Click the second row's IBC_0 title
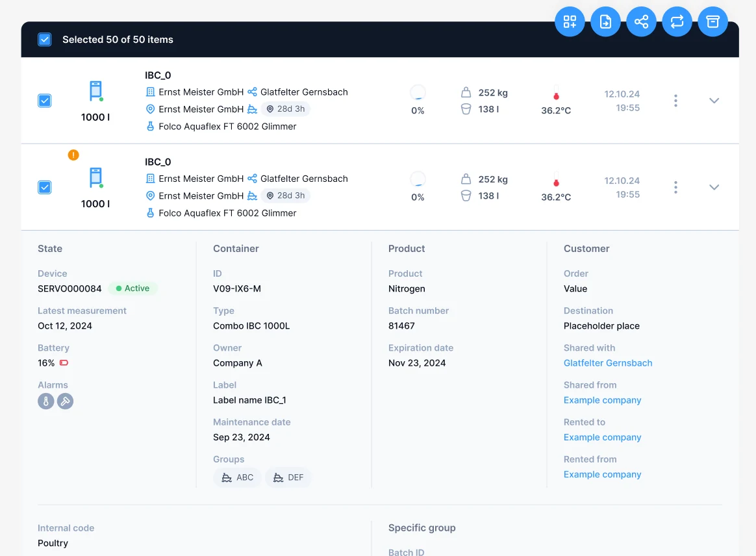Viewport: 756px width, 556px height. coord(158,162)
